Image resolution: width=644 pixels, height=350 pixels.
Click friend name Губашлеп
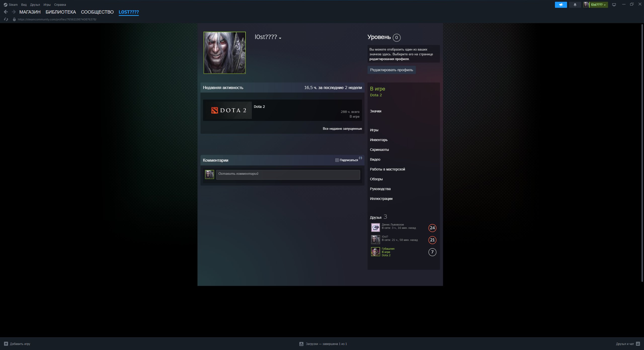pyautogui.click(x=388, y=249)
